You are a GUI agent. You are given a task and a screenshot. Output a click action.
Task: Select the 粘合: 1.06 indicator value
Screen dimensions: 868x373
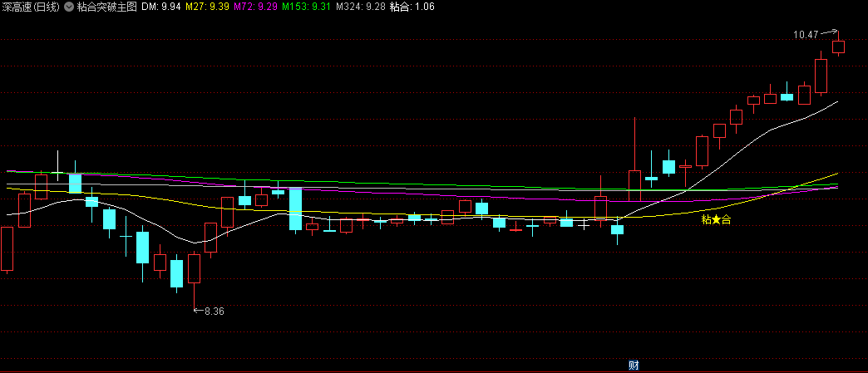412,7
